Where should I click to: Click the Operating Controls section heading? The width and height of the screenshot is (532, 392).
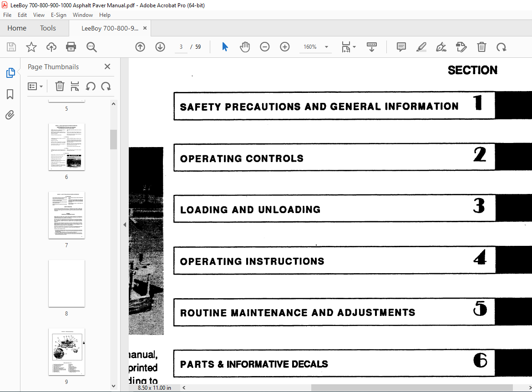(x=242, y=158)
